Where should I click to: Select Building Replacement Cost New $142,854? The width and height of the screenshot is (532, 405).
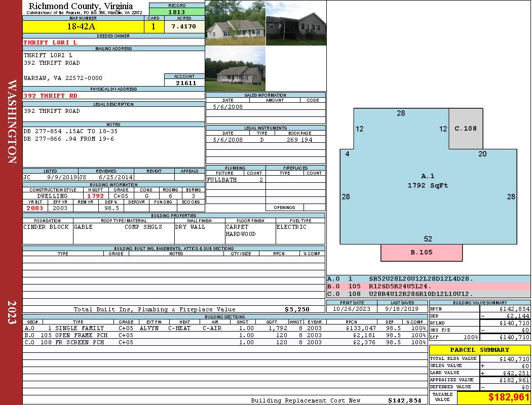tap(404, 400)
